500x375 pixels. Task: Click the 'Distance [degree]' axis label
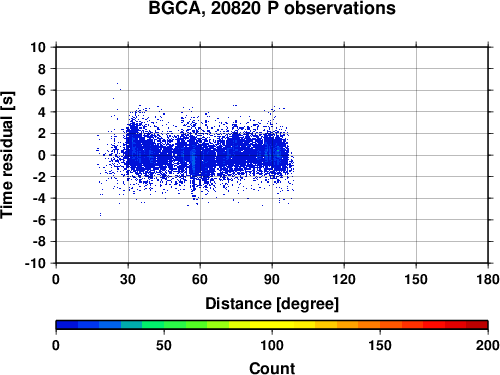click(x=272, y=304)
